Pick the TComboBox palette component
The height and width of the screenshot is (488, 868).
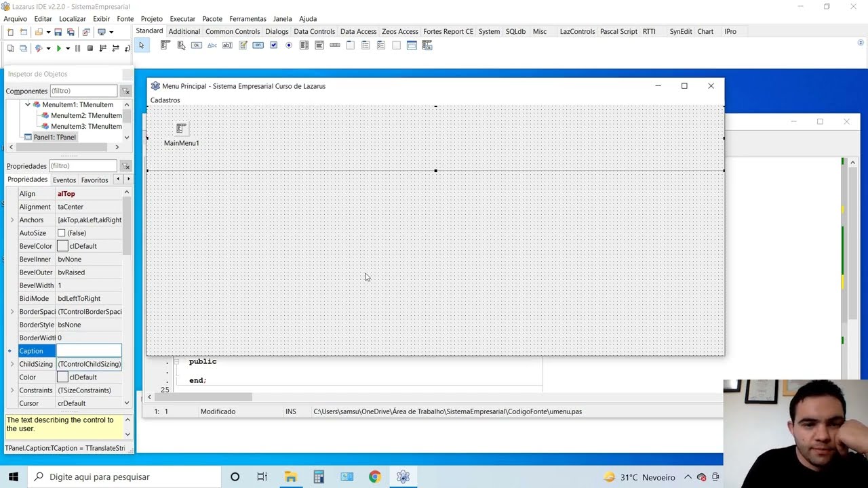(x=319, y=45)
